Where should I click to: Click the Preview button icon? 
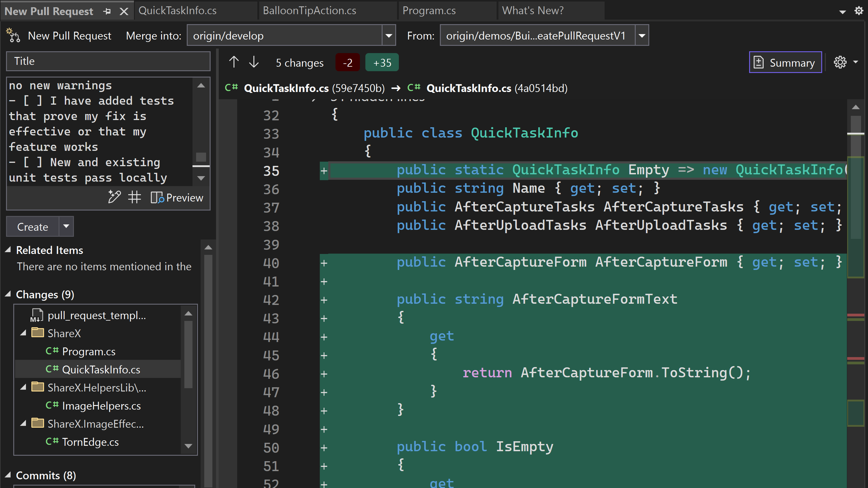coord(156,197)
